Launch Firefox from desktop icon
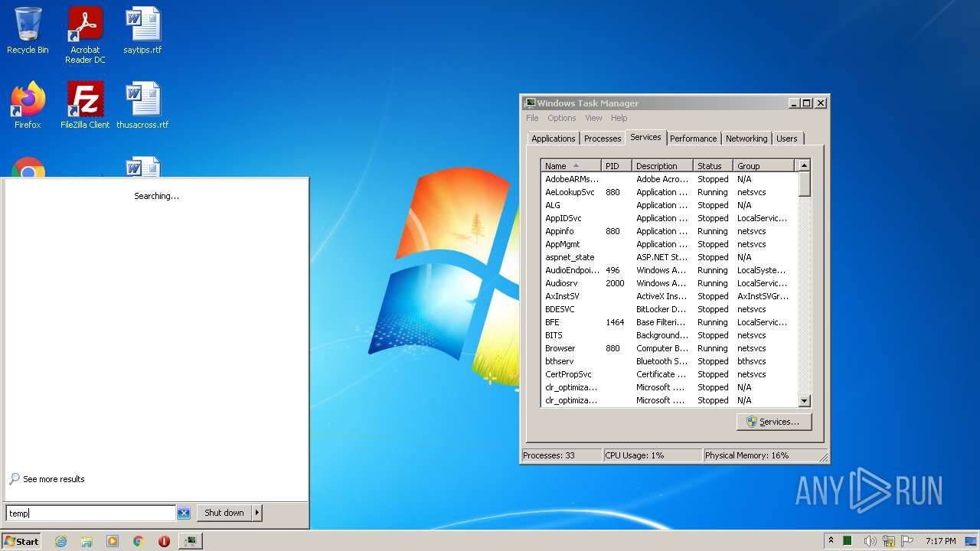980x551 pixels. pyautogui.click(x=28, y=105)
